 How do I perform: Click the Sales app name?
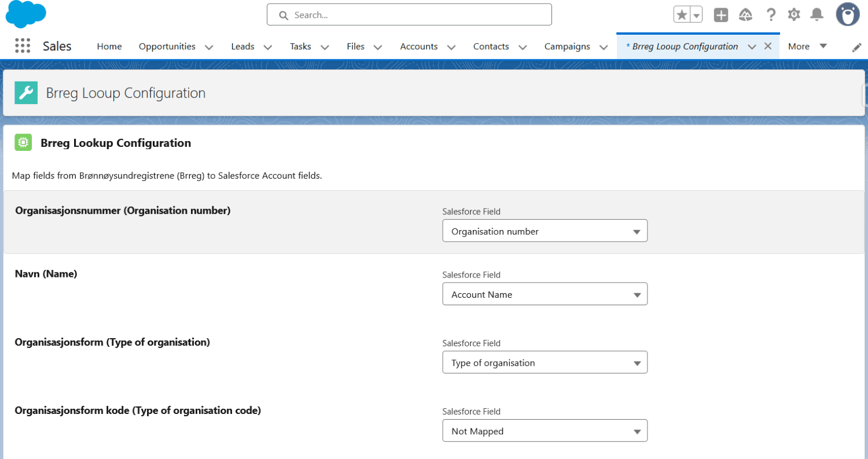pos(57,46)
